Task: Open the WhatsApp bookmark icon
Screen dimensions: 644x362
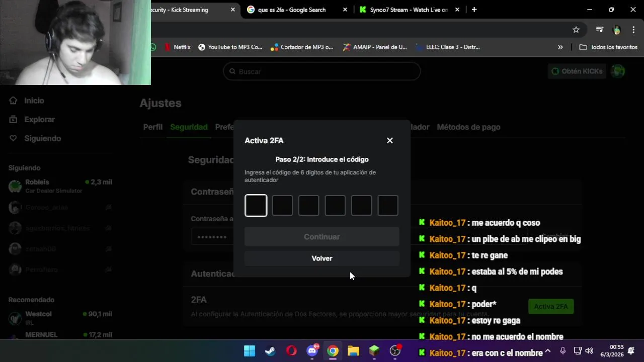Action: [153, 47]
